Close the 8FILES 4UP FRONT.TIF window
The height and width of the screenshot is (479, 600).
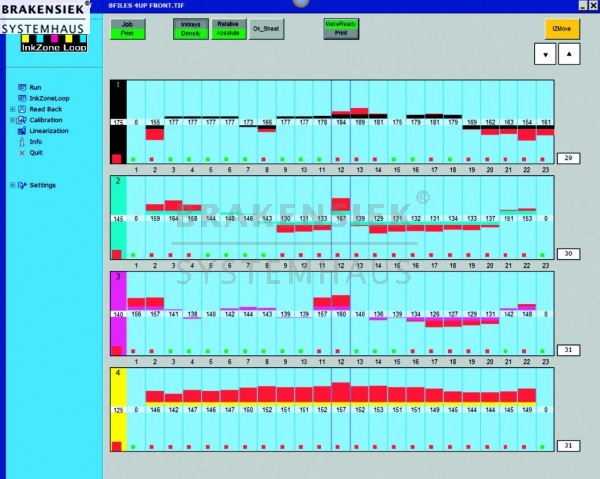click(594, 5)
